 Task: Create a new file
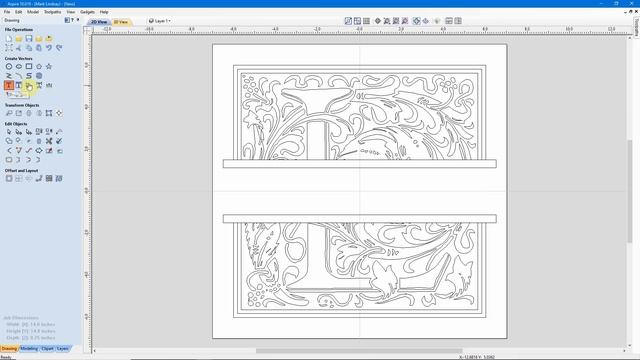tap(9, 39)
